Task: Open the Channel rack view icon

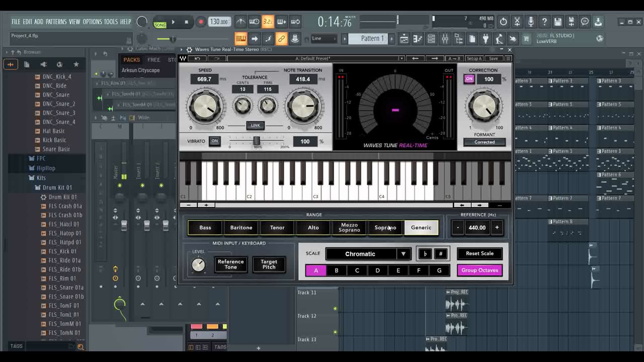Action: click(x=431, y=39)
